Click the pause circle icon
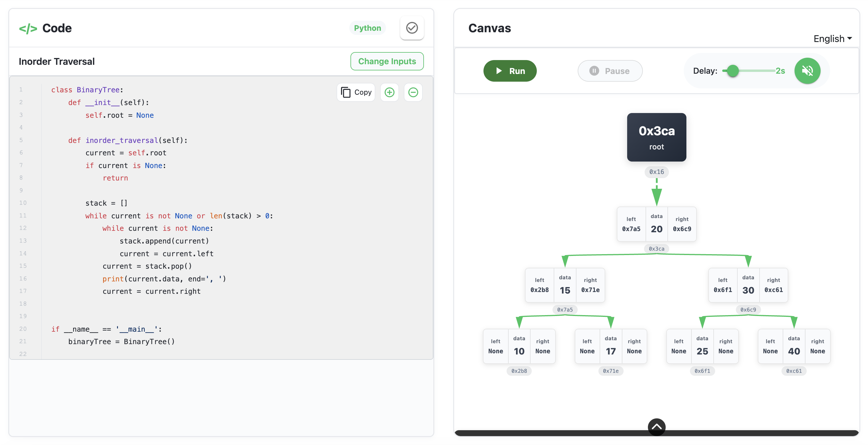Image resolution: width=868 pixels, height=445 pixels. (594, 71)
